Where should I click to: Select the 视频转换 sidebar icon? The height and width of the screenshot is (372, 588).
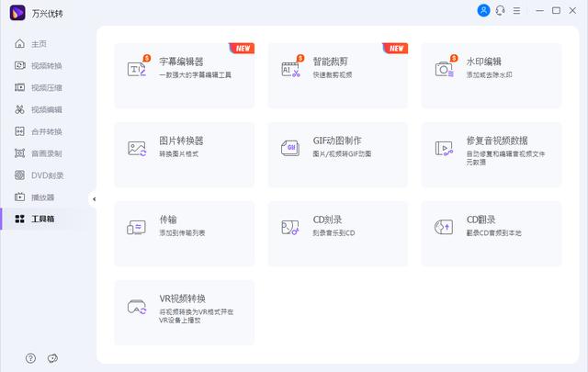(19, 65)
